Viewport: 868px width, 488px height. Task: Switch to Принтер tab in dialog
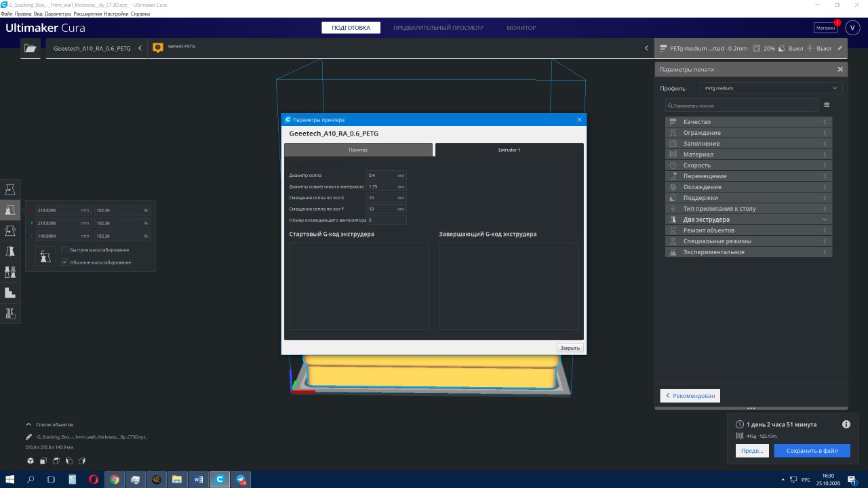358,150
